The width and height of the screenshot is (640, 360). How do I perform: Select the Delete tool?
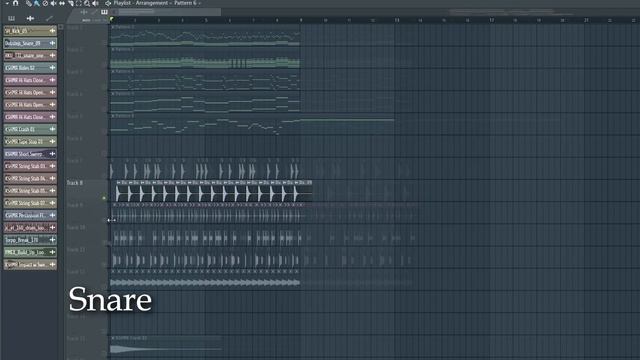click(45, 3)
